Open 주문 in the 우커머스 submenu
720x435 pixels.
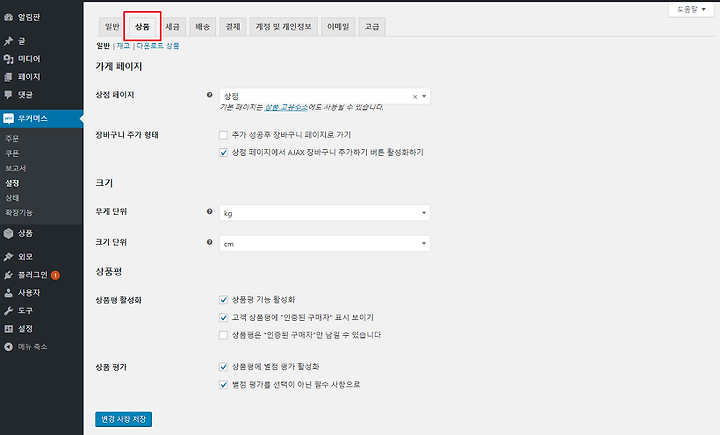pyautogui.click(x=12, y=139)
